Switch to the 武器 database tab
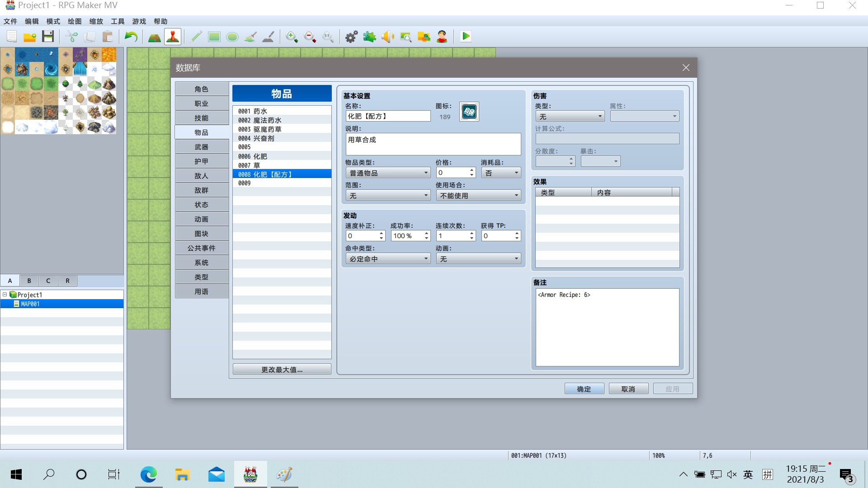This screenshot has height=488, width=868. pyautogui.click(x=202, y=147)
